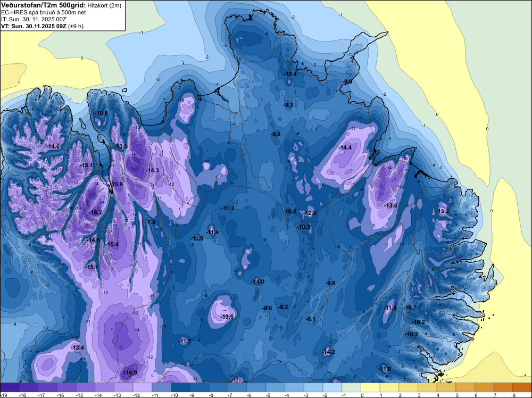Click the -14.8 temperature value
The image size is (532, 398).
coord(93,240)
